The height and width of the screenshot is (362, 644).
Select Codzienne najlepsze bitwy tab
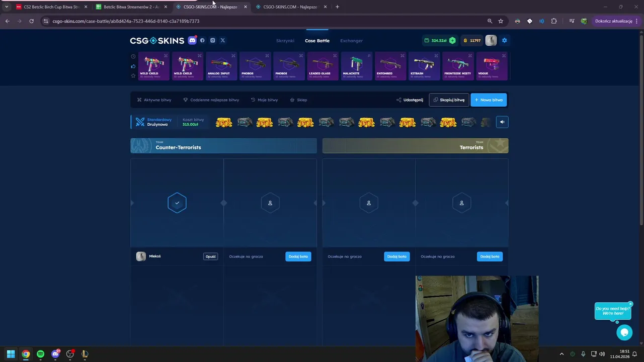211,100
